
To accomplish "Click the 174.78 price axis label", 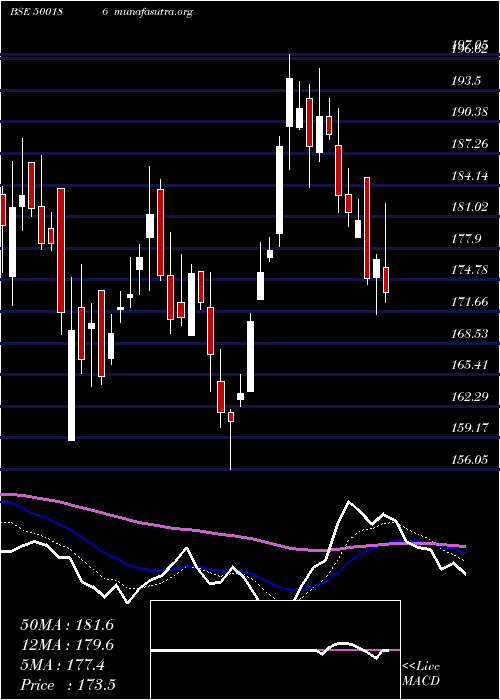I will (x=470, y=270).
